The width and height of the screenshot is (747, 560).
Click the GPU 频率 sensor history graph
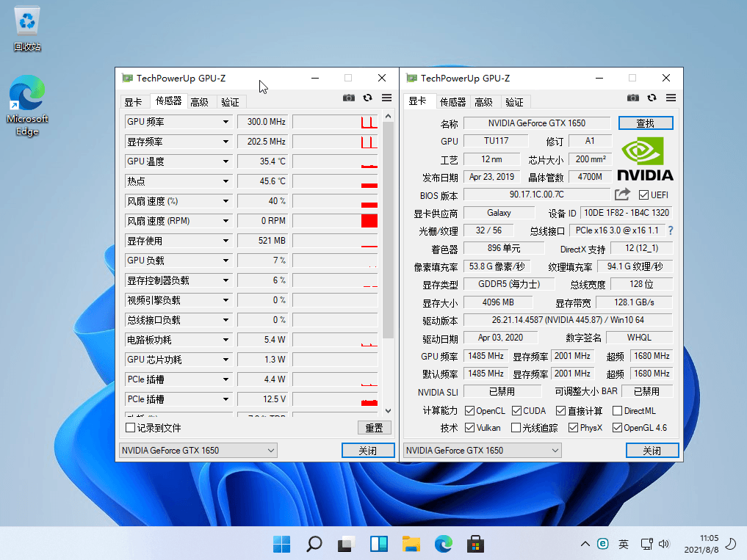(x=335, y=122)
